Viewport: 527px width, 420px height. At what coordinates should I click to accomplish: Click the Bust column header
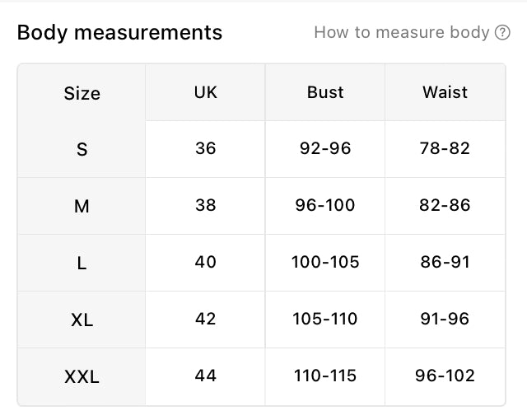click(325, 92)
